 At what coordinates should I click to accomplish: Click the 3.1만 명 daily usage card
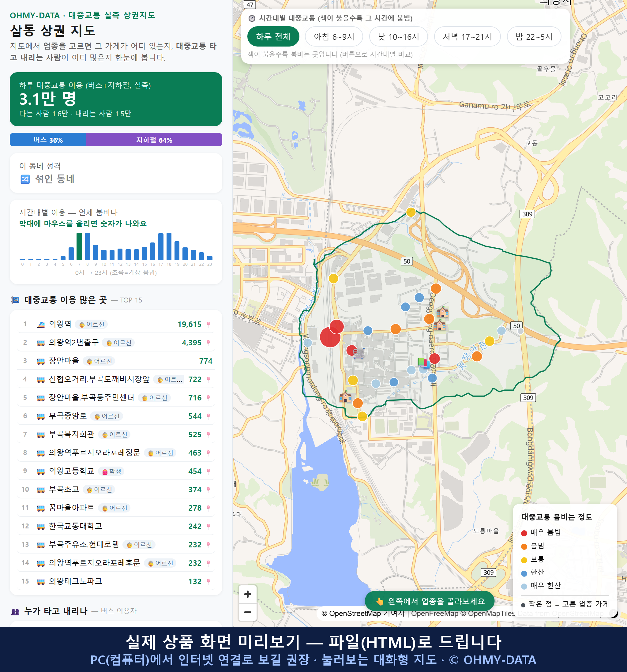point(116,99)
